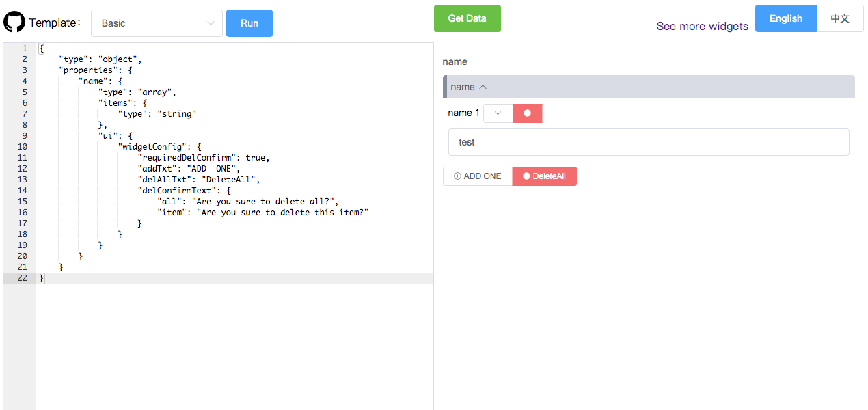Switch language to 中文
This screenshot has height=410, width=868.
pyautogui.click(x=840, y=18)
